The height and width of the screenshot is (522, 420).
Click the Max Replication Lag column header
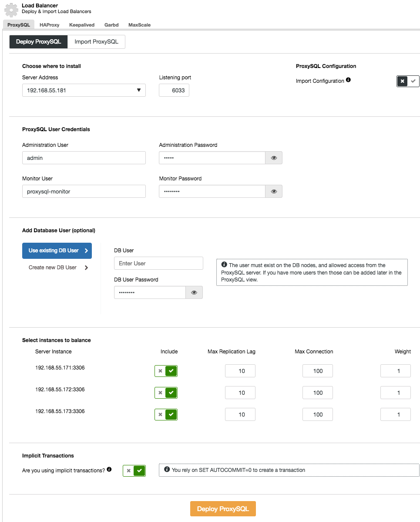232,352
